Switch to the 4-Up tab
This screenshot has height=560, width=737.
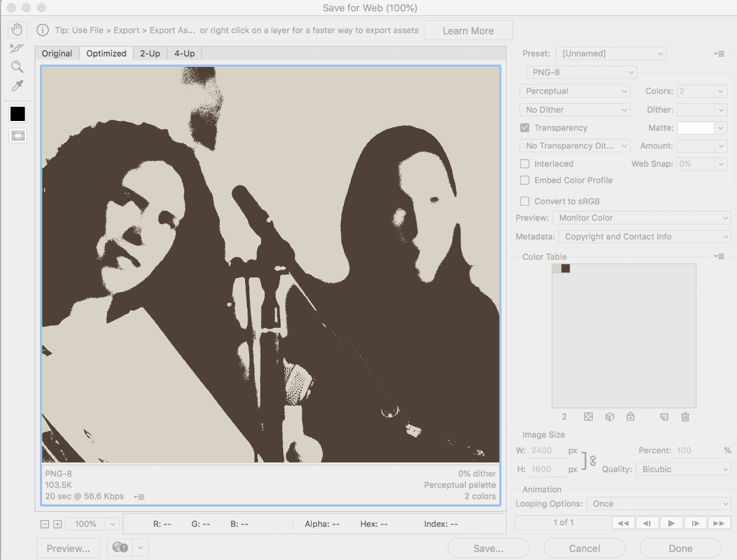[x=184, y=53]
